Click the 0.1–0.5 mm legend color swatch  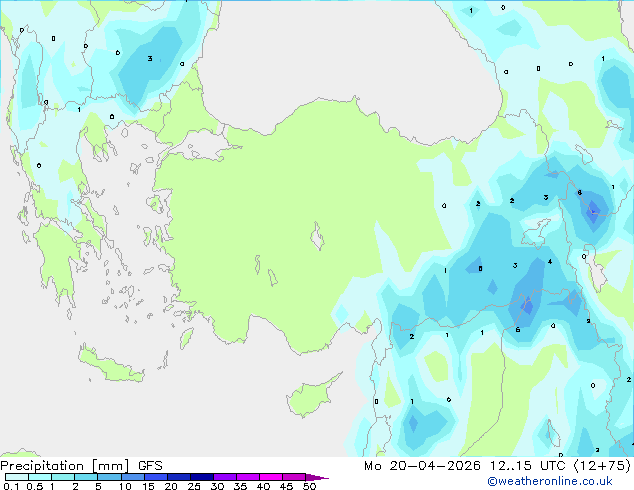[17, 477]
